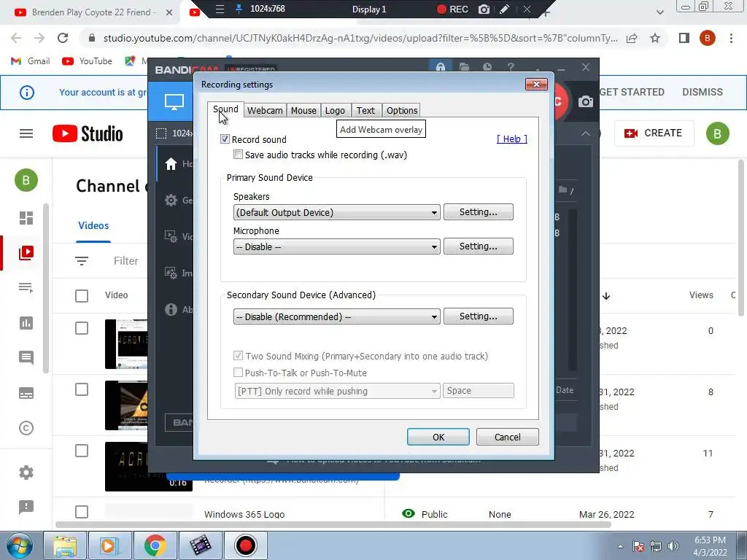Open the PTT mode dropdown

pos(337,391)
